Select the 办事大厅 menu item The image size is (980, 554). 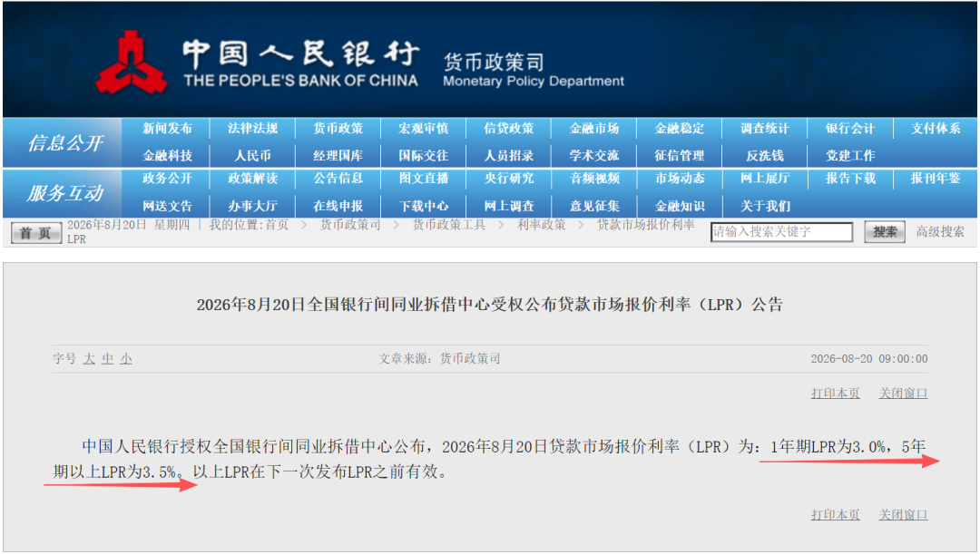pos(252,206)
